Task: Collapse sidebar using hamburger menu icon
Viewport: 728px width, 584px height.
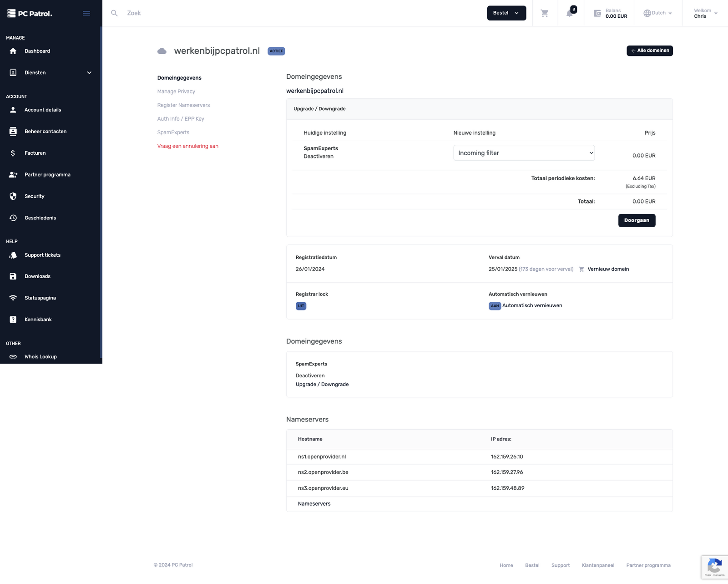Action: click(x=86, y=13)
